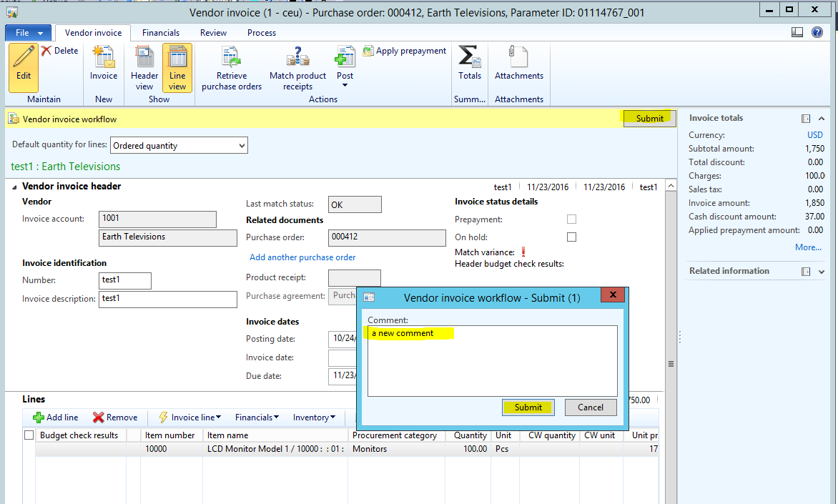838x504 pixels.
Task: Open the Review ribbon tab
Action: click(x=213, y=33)
